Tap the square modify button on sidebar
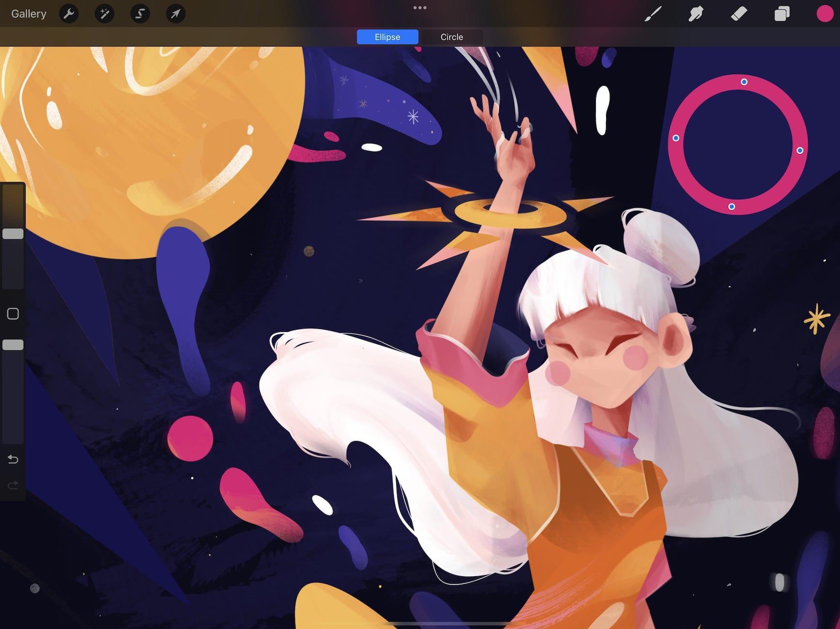This screenshot has height=629, width=840. tap(13, 314)
